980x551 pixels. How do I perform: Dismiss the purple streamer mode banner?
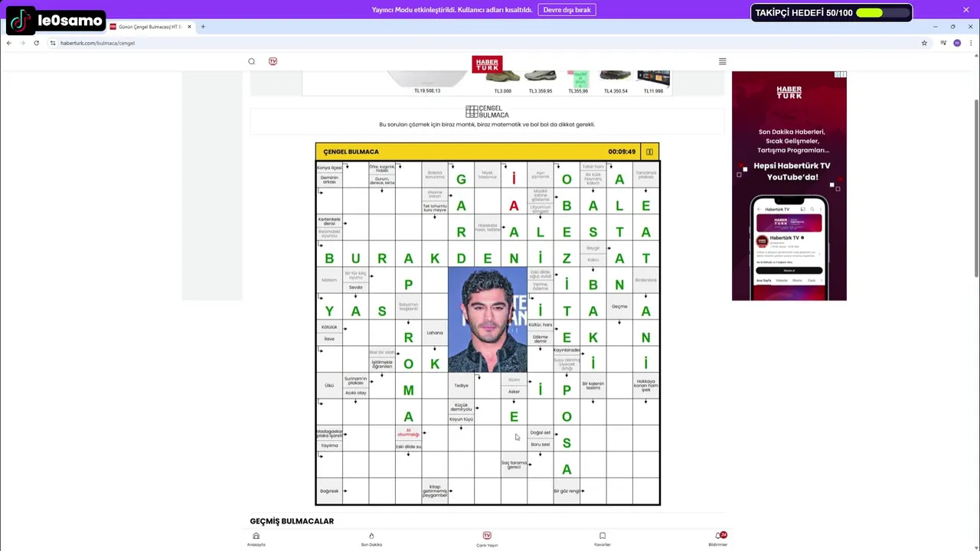pos(966,10)
